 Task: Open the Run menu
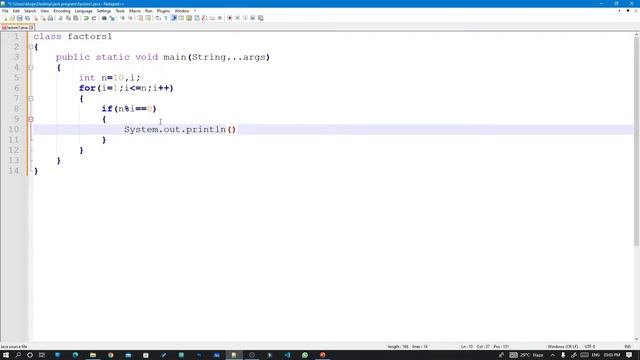pos(149,11)
